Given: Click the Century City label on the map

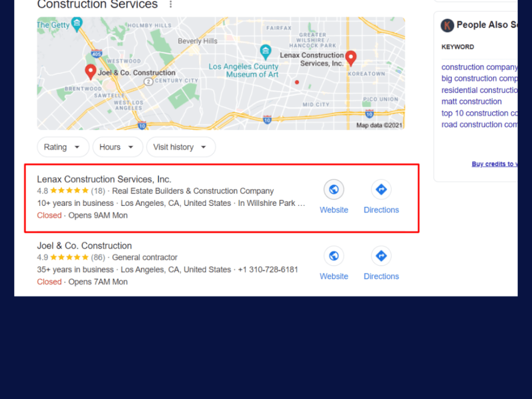Looking at the screenshot, I should coord(177,80).
